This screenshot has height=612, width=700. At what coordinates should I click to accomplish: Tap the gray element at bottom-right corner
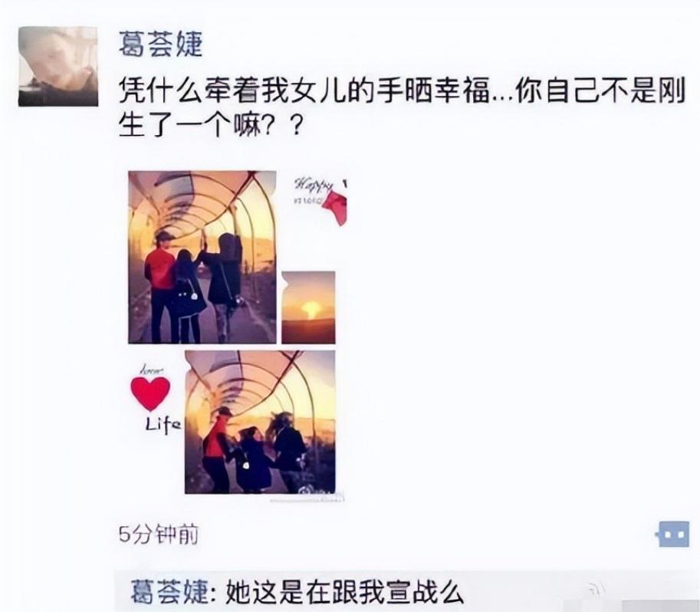tap(660, 606)
